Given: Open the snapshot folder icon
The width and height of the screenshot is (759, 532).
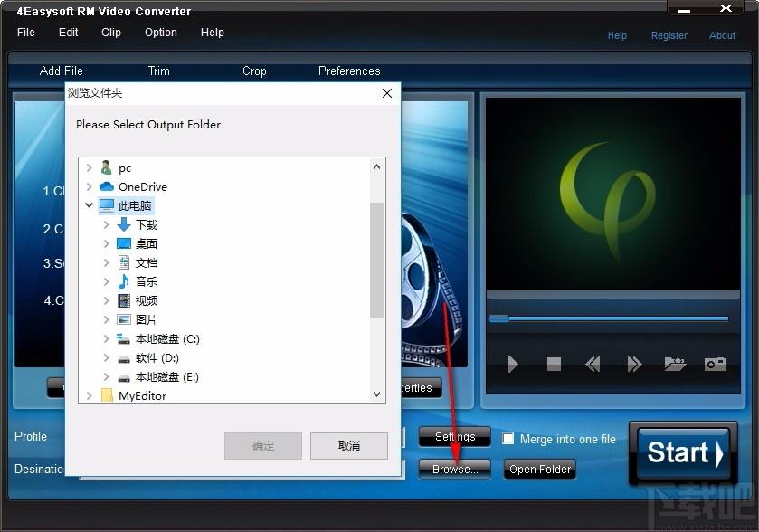Looking at the screenshot, I should (x=675, y=364).
